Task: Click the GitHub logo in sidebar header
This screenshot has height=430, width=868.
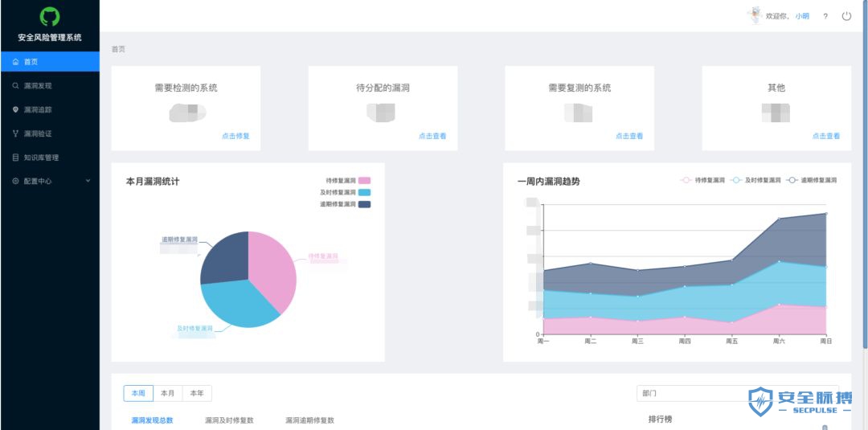Action: 50,17
